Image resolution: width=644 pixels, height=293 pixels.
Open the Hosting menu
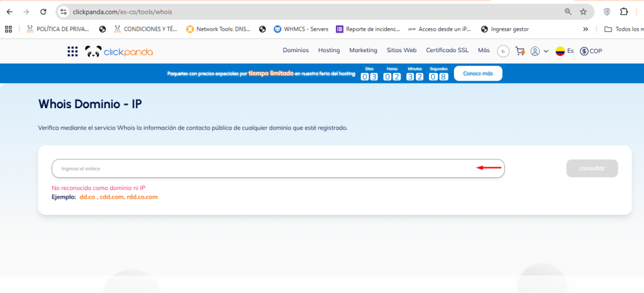329,50
